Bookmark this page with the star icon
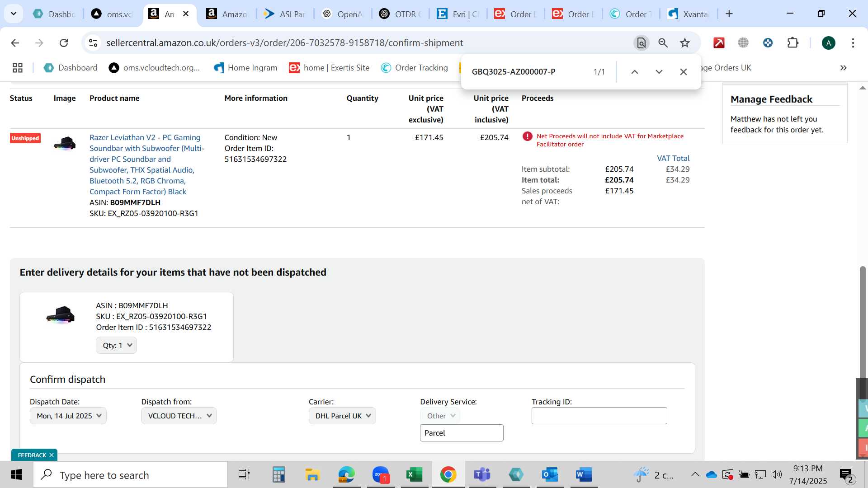Screen dimensions: 868x488 click(685, 43)
